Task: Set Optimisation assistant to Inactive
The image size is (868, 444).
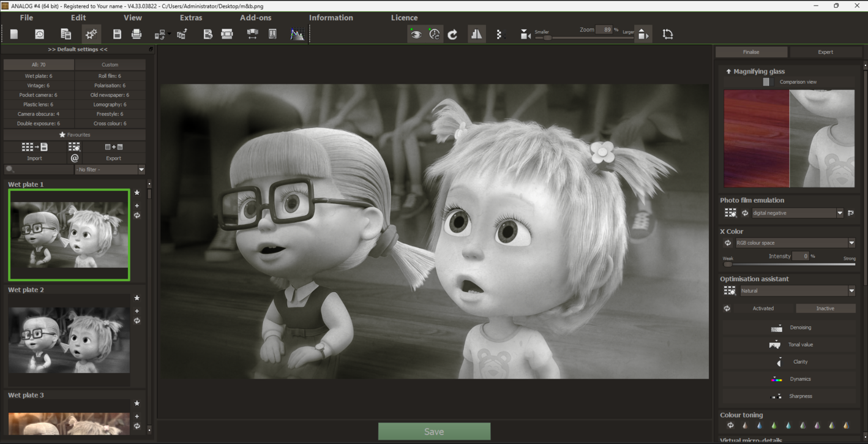Action: 825,308
